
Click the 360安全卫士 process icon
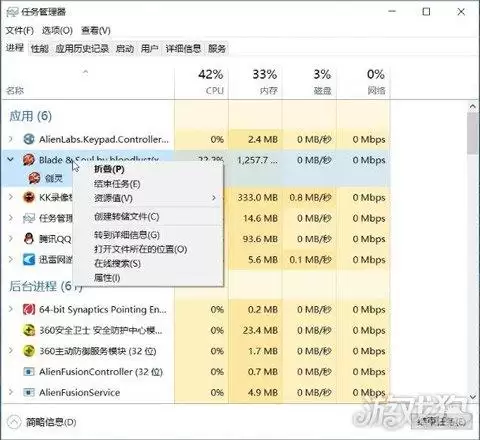29,330
